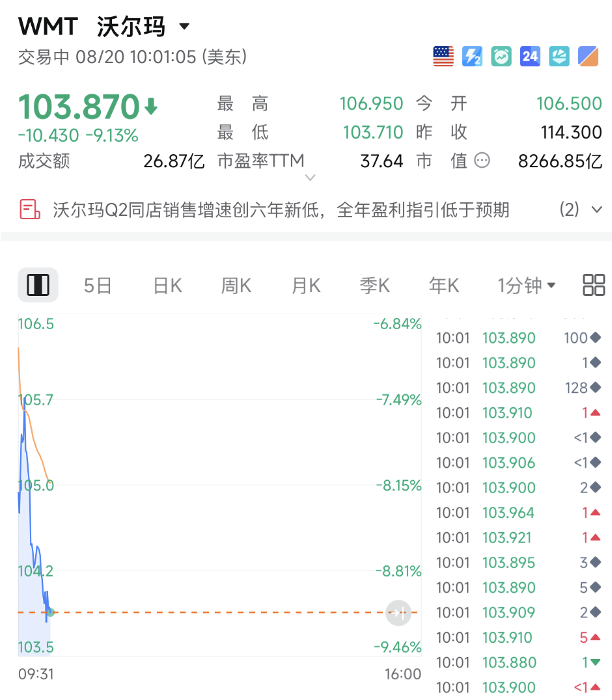Tap the red up triangle beside 103.964
This screenshot has height=700, width=612.
pyautogui.click(x=596, y=513)
